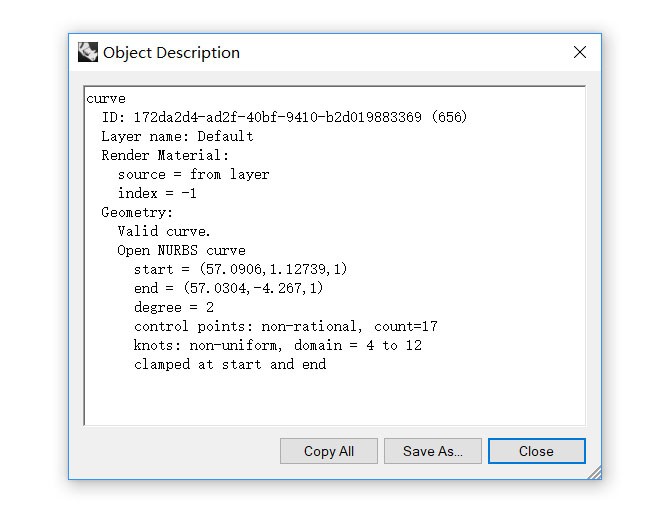670x510 pixels.
Task: Click the resize grip in the dialog corner
Action: click(x=594, y=472)
